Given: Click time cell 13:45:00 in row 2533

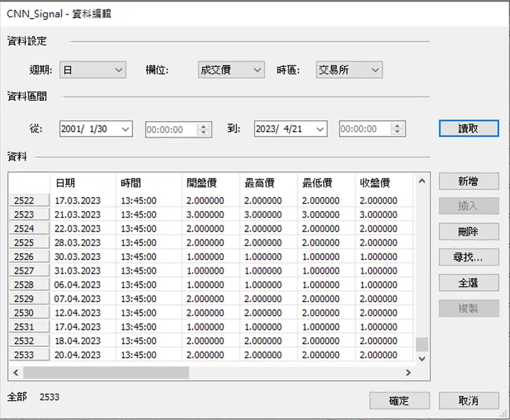Looking at the screenshot, I should point(149,354).
